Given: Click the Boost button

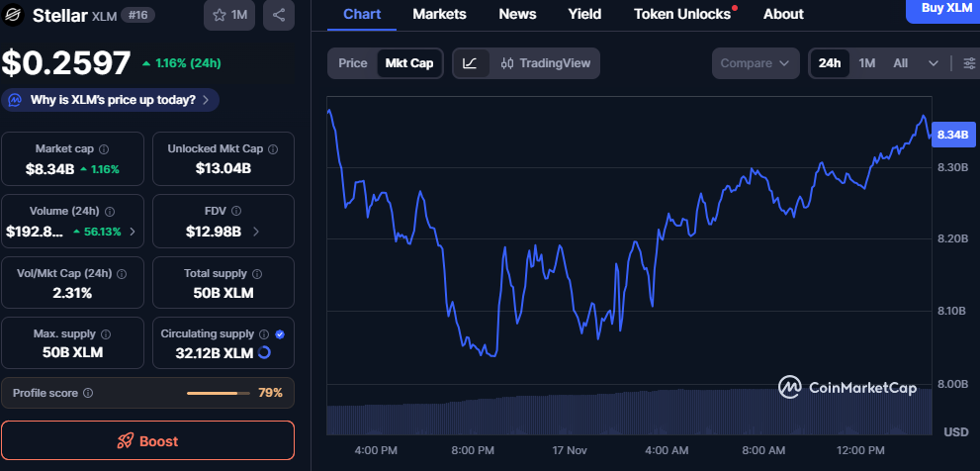Looking at the screenshot, I should 147,440.
